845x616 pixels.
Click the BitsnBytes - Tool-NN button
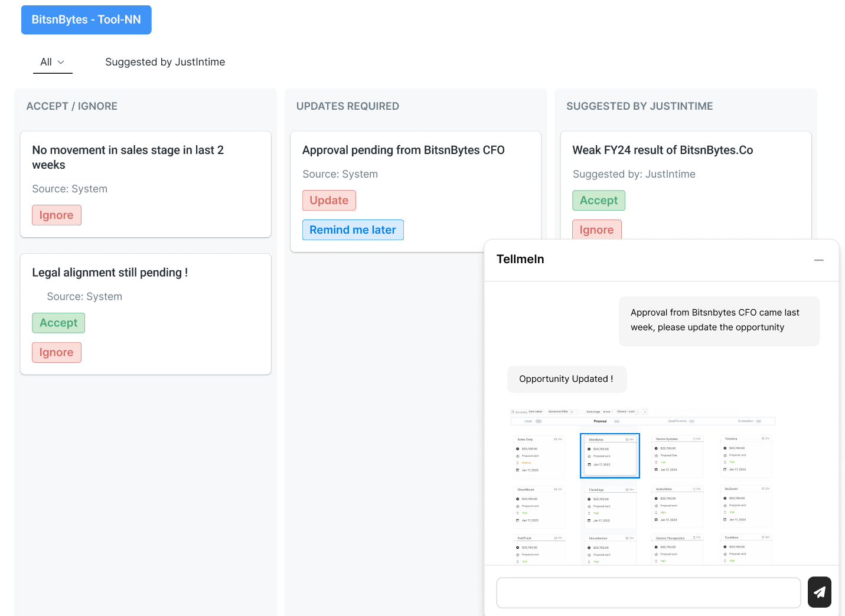click(x=86, y=19)
